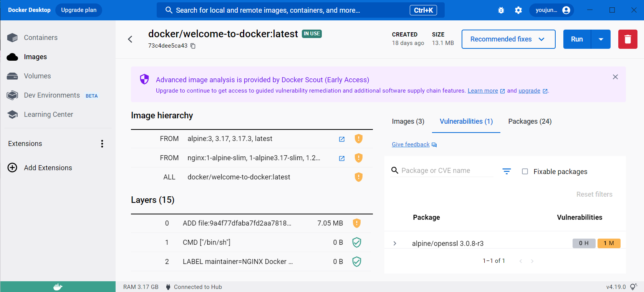Click the Ctrl+K shortcut badge
644x292 pixels.
tap(424, 10)
